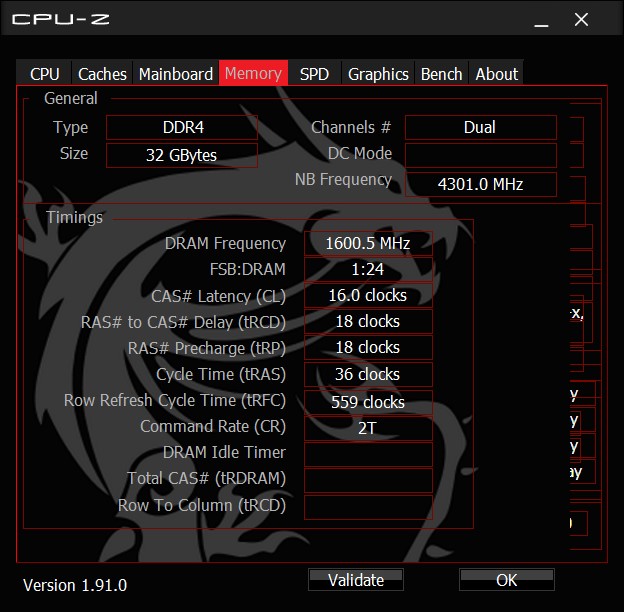Click the active Memory tab

(x=253, y=73)
